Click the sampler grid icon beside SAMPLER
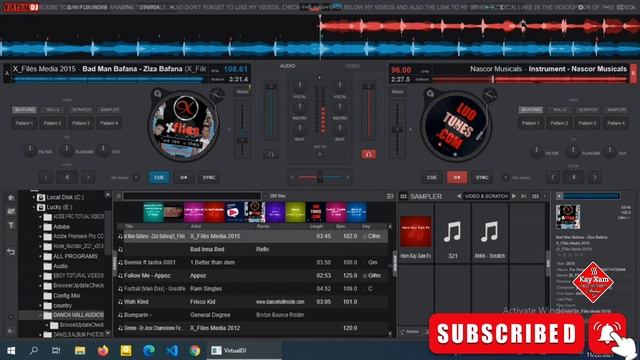640x360 pixels. tap(403, 196)
